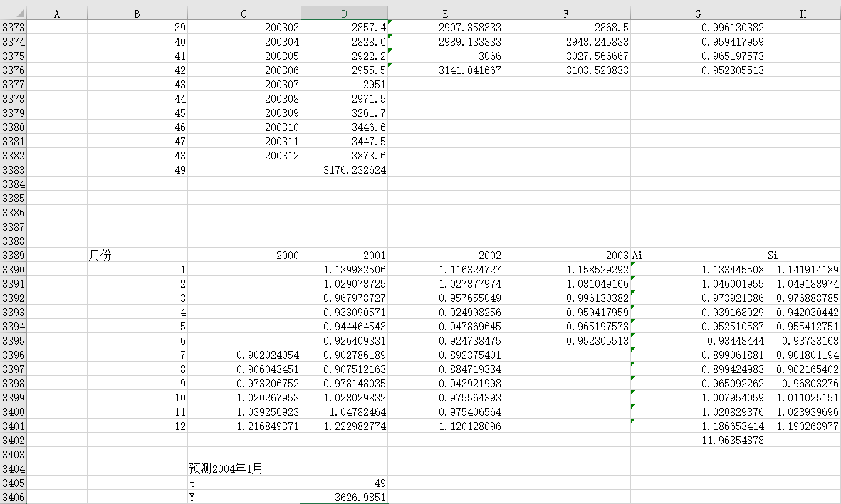Click year header cell 2003
Image resolution: width=841 pixels, height=504 pixels.
566,256
